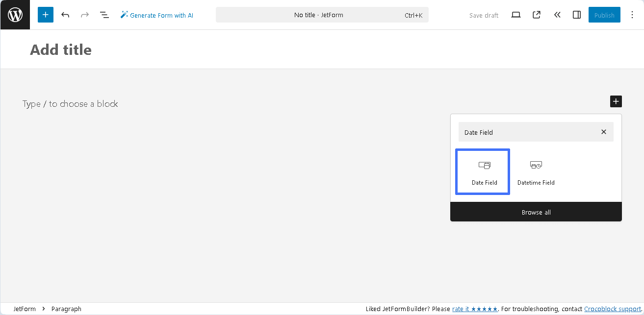
Task: Click the double chevron collapse icon
Action: pyautogui.click(x=557, y=15)
